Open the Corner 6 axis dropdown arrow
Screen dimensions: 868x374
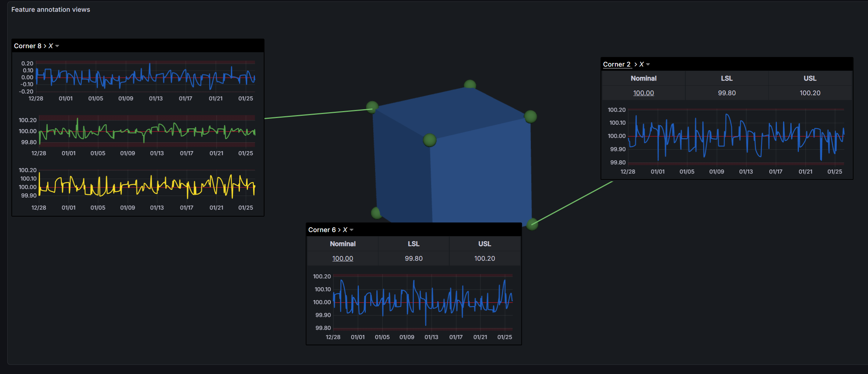[x=352, y=230]
